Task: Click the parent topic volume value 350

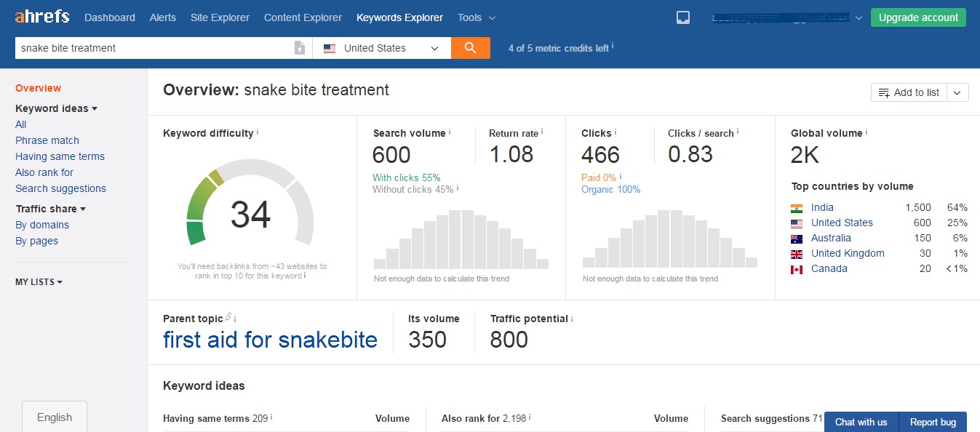Action: (427, 340)
